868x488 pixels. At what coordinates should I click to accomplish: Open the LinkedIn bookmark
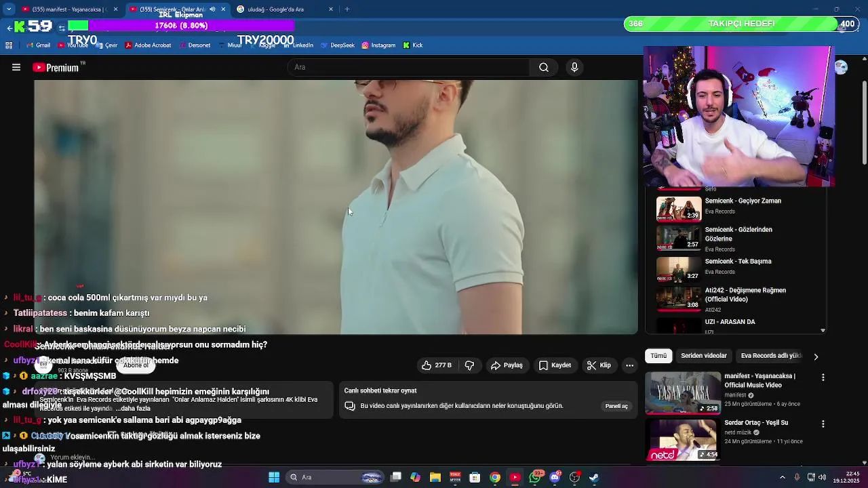pyautogui.click(x=298, y=45)
